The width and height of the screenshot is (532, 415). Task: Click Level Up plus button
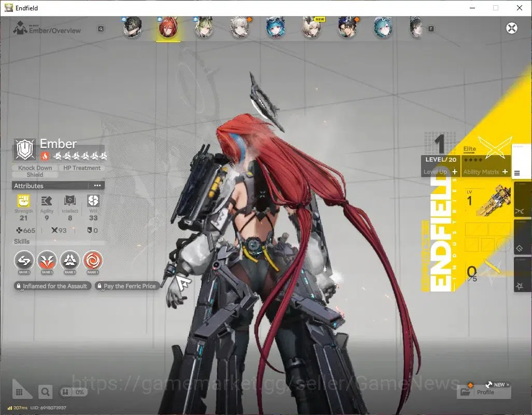point(455,172)
